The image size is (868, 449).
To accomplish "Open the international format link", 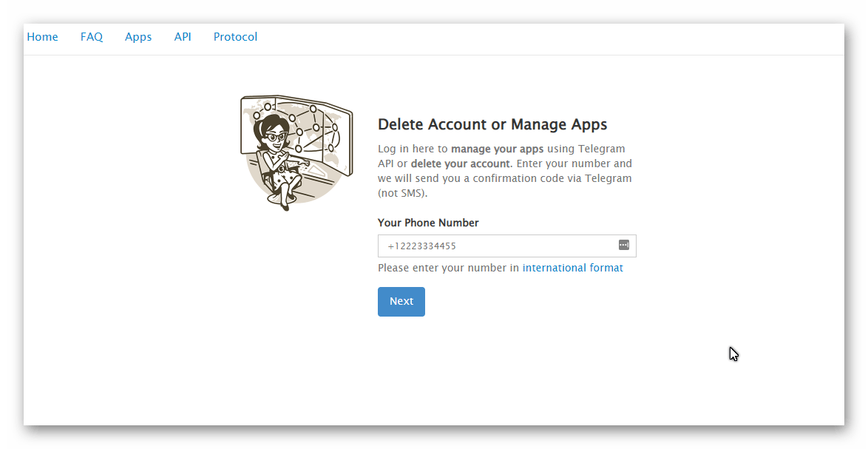I will pos(572,268).
